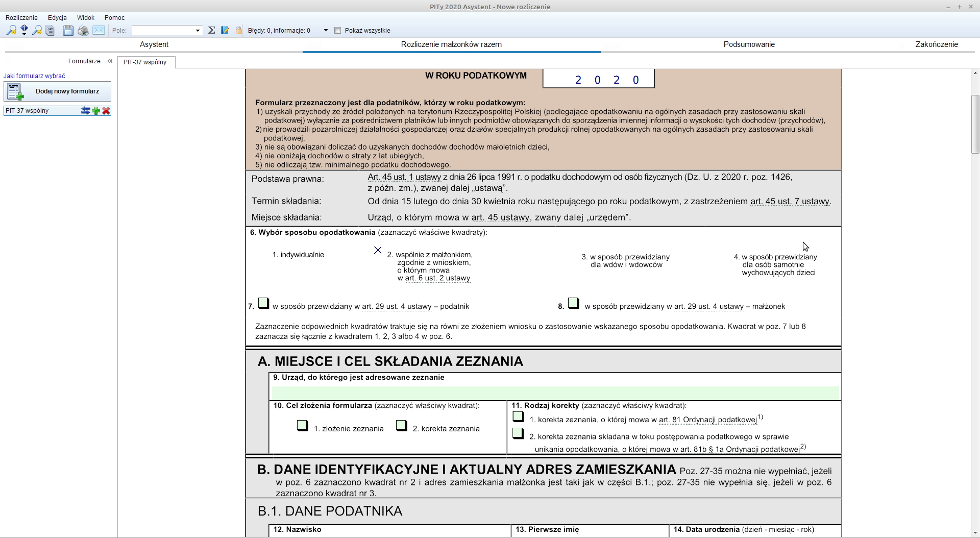The width and height of the screenshot is (980, 538).
Task: Click 'Dodaj nowy formularz' button
Action: 58,91
